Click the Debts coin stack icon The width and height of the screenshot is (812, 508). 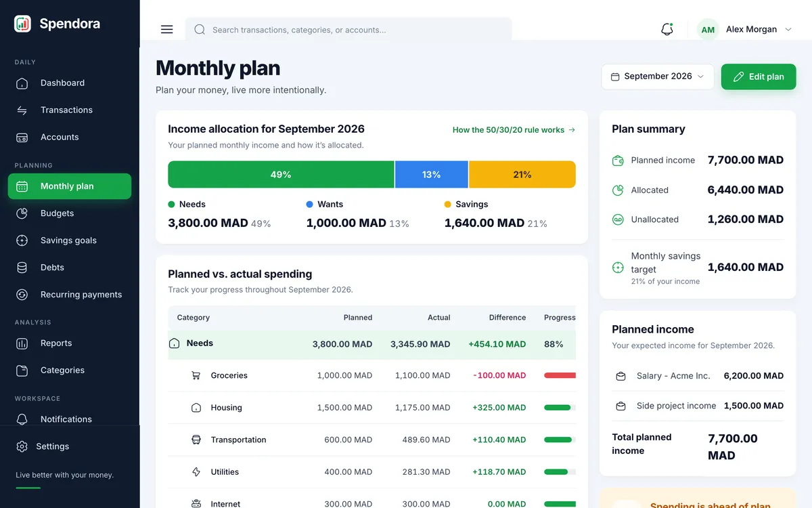coord(22,268)
